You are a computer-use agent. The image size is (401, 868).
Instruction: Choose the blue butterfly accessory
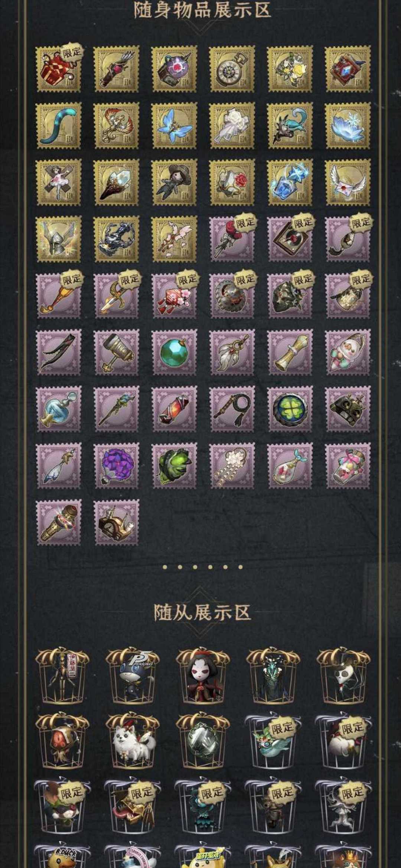click(175, 126)
